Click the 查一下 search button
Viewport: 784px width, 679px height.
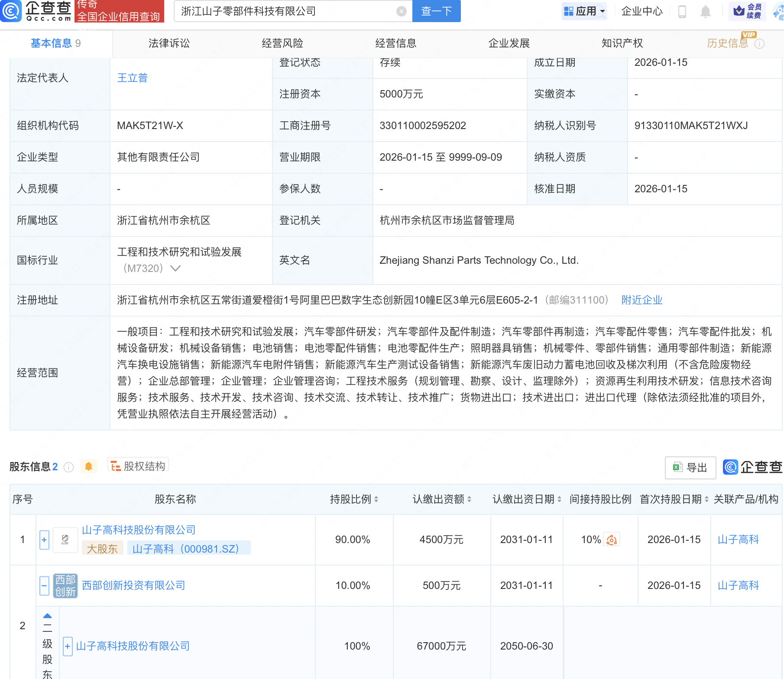click(436, 11)
